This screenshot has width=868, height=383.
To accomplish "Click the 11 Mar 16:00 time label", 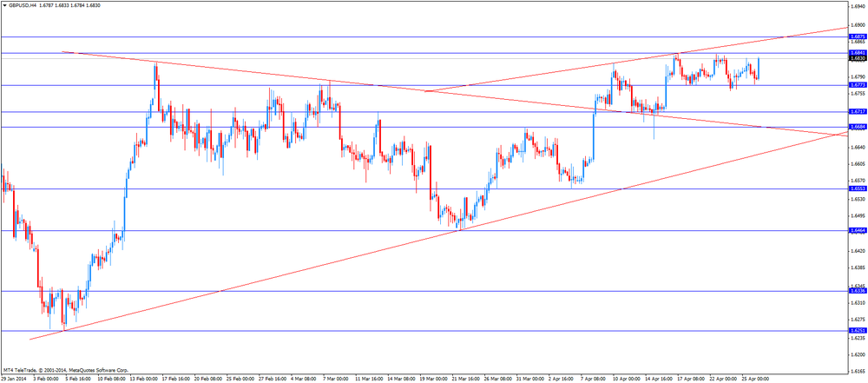I will pos(369,380).
